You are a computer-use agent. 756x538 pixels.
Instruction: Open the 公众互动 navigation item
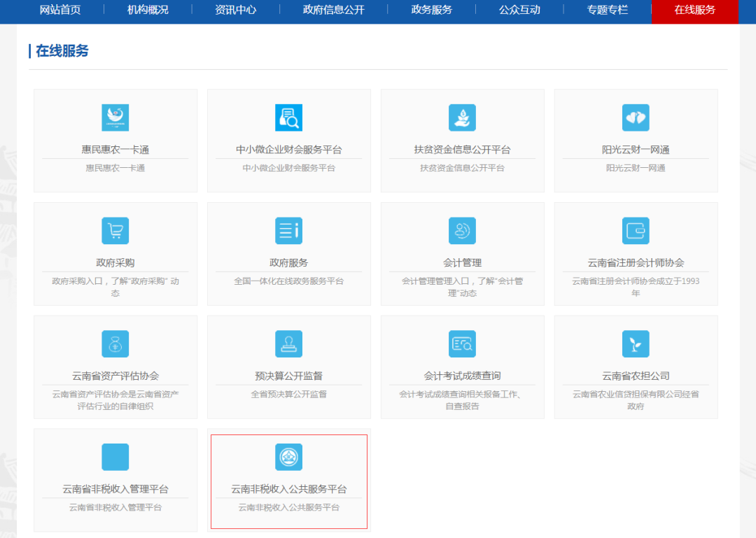pyautogui.click(x=519, y=10)
